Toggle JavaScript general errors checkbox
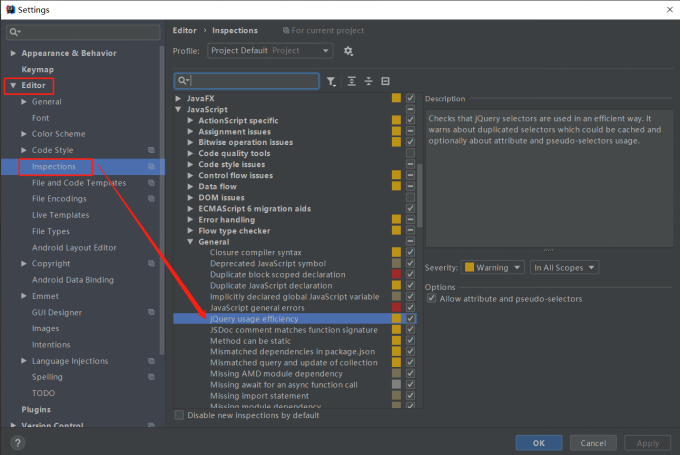Image resolution: width=681 pixels, height=455 pixels. coord(410,307)
